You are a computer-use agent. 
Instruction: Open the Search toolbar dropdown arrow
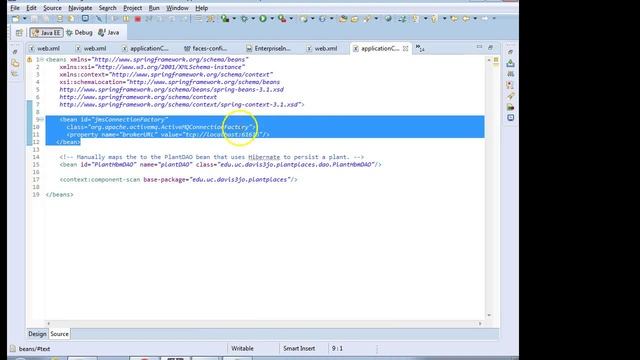(376, 19)
